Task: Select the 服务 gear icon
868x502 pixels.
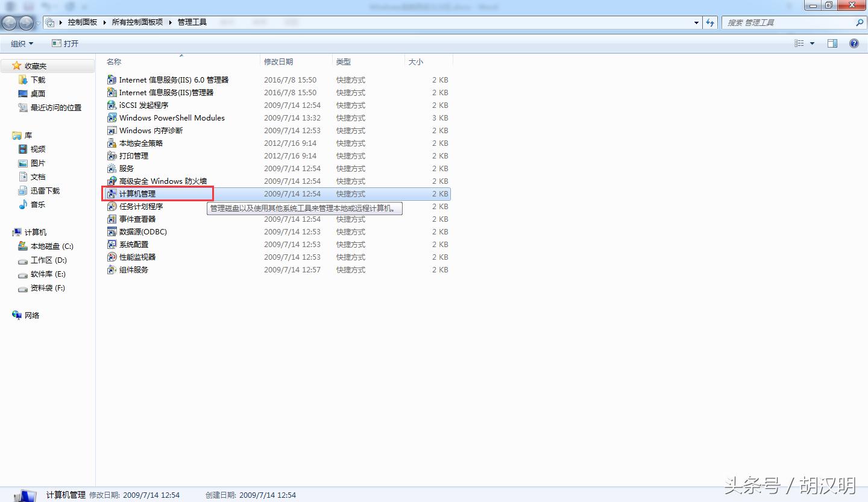Action: pos(112,168)
